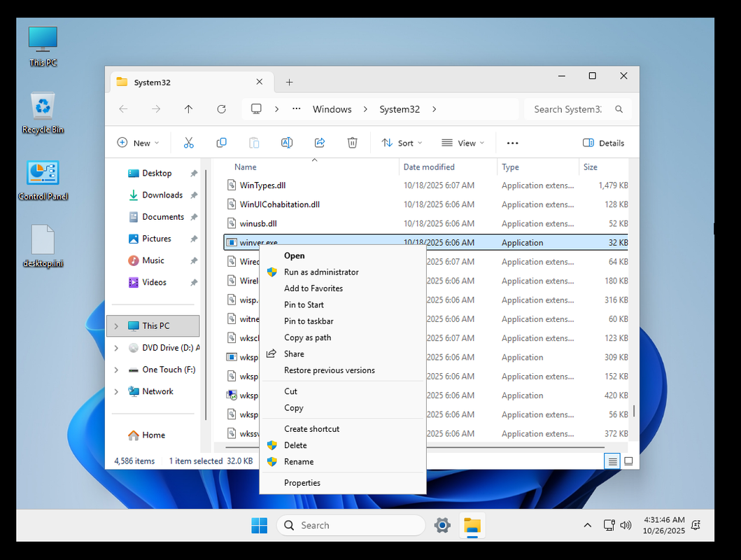Go up one folder level arrow
This screenshot has height=560, width=741.
(x=188, y=109)
